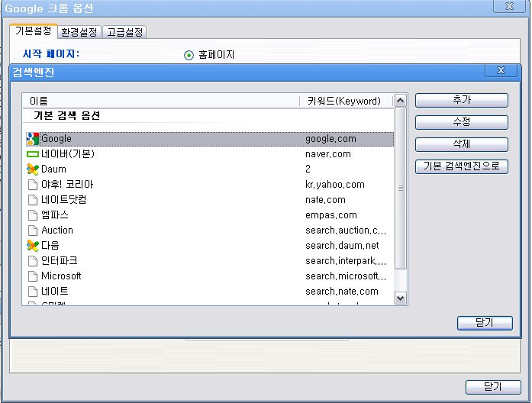Click 닫기 in the 검색엔진 dialog
The image size is (532, 403).
pos(485,323)
